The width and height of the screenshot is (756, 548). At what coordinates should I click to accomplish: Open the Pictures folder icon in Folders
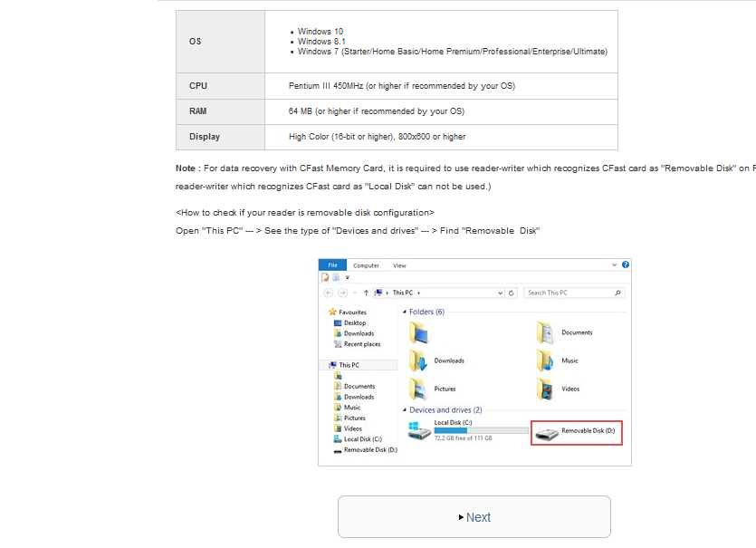coord(418,389)
